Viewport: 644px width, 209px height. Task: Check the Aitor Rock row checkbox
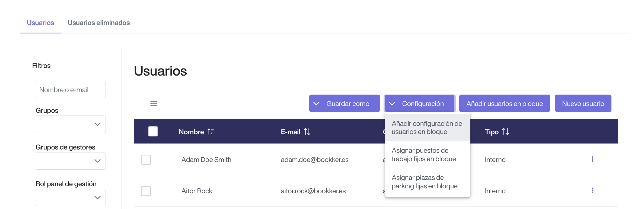[146, 191]
